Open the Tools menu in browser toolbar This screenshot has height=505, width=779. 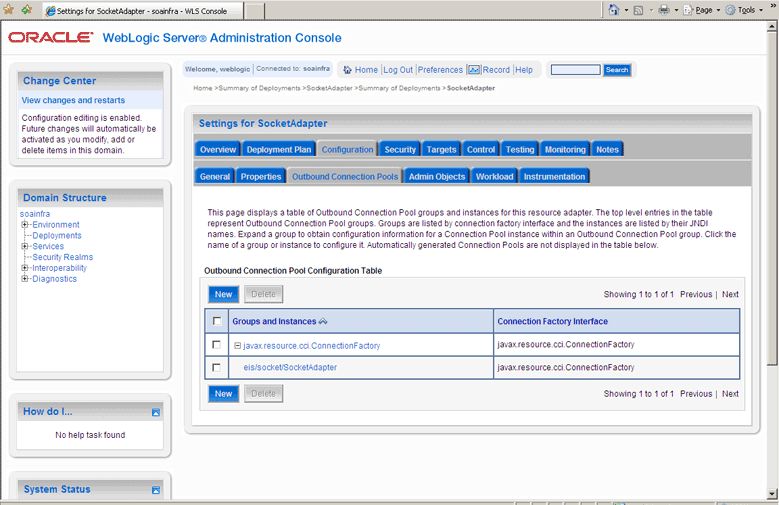[744, 10]
